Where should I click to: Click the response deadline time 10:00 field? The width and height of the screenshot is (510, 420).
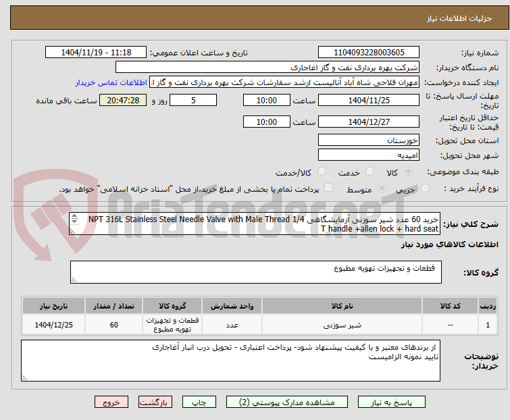pyautogui.click(x=266, y=100)
